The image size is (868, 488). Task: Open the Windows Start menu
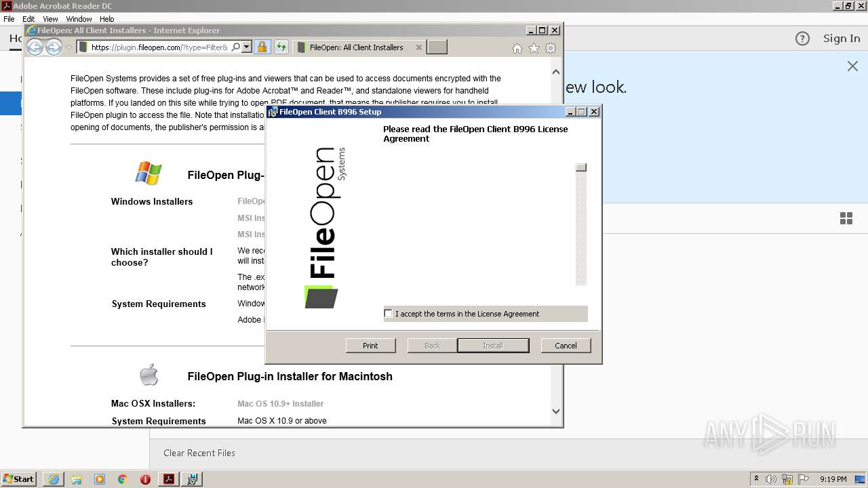point(18,479)
